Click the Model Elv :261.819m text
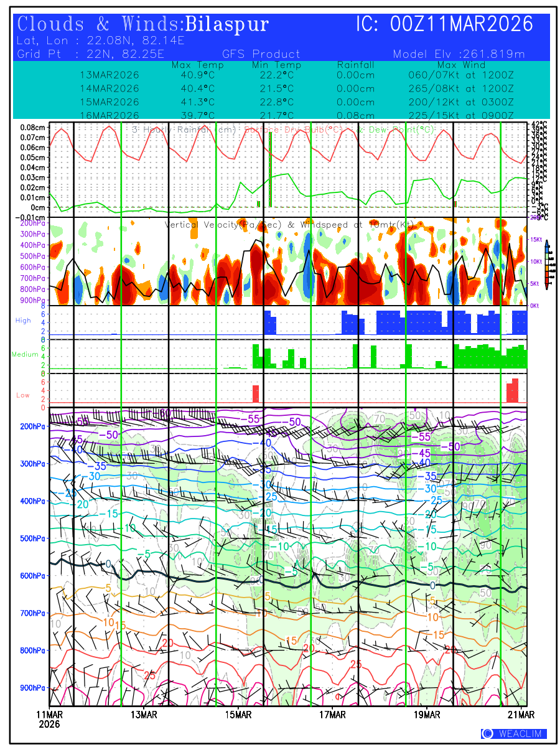The height and width of the screenshot is (747, 560). coord(459,54)
